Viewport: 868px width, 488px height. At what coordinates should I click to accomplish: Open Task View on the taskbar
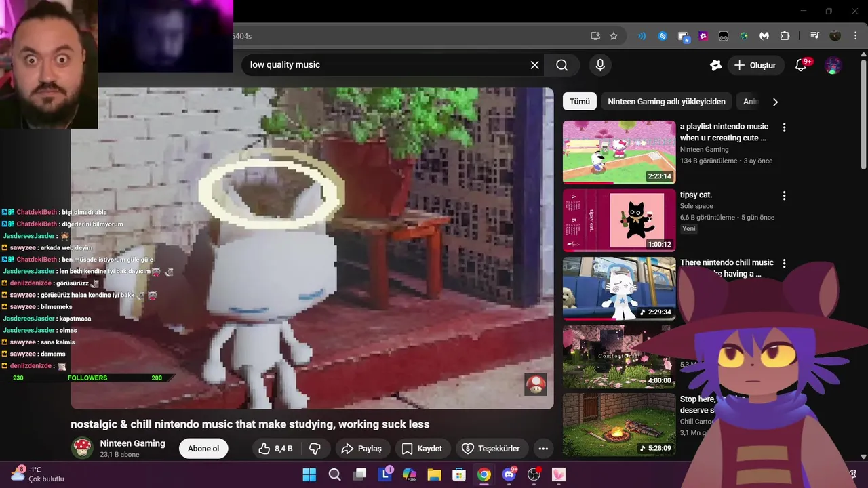click(x=359, y=474)
